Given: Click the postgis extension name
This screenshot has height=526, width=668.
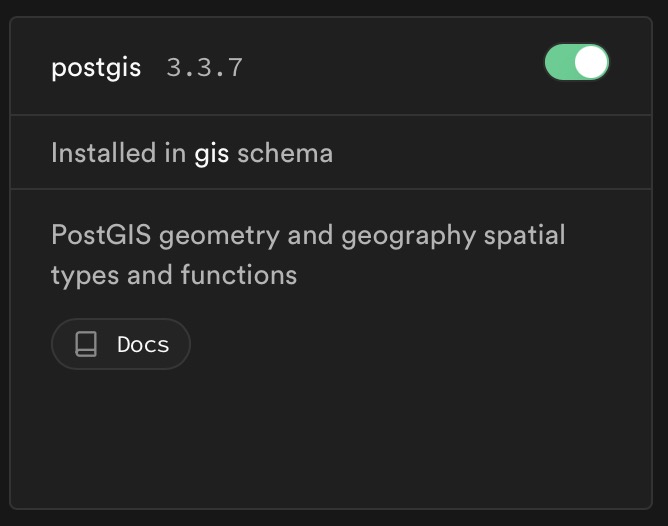Looking at the screenshot, I should coord(96,68).
